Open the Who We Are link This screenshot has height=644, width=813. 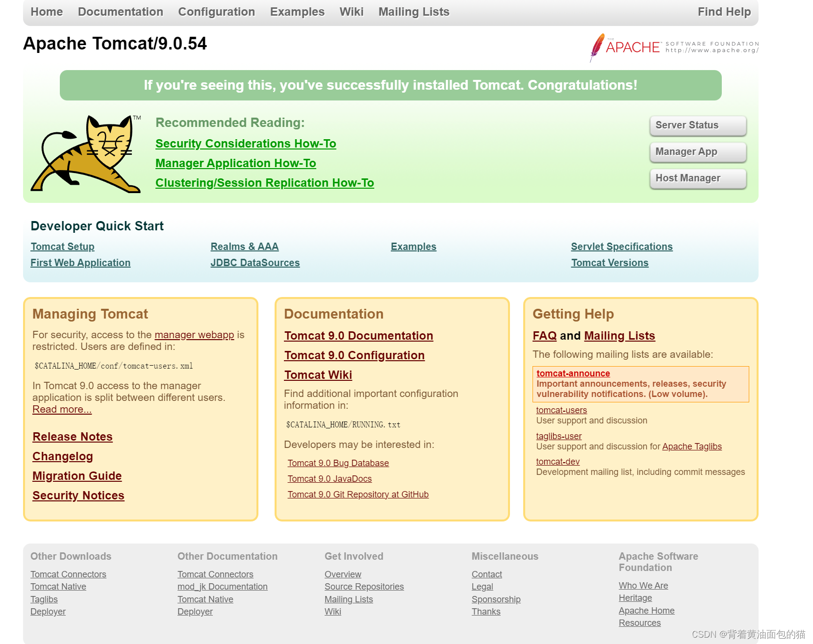[643, 586]
